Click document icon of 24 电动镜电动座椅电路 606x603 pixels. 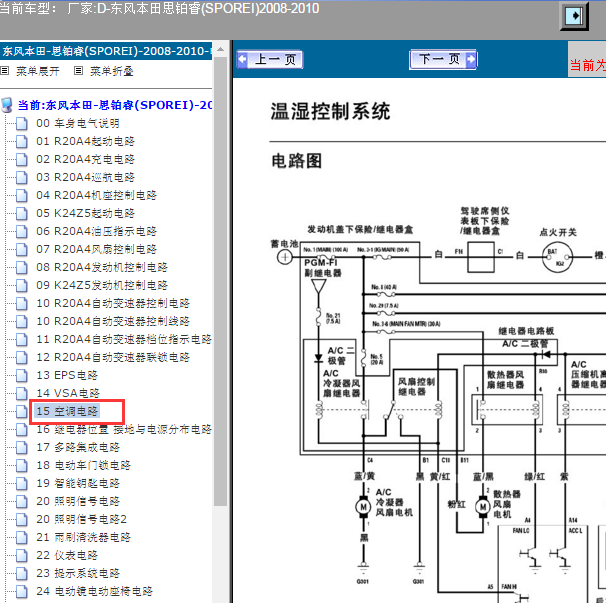[x=22, y=591]
